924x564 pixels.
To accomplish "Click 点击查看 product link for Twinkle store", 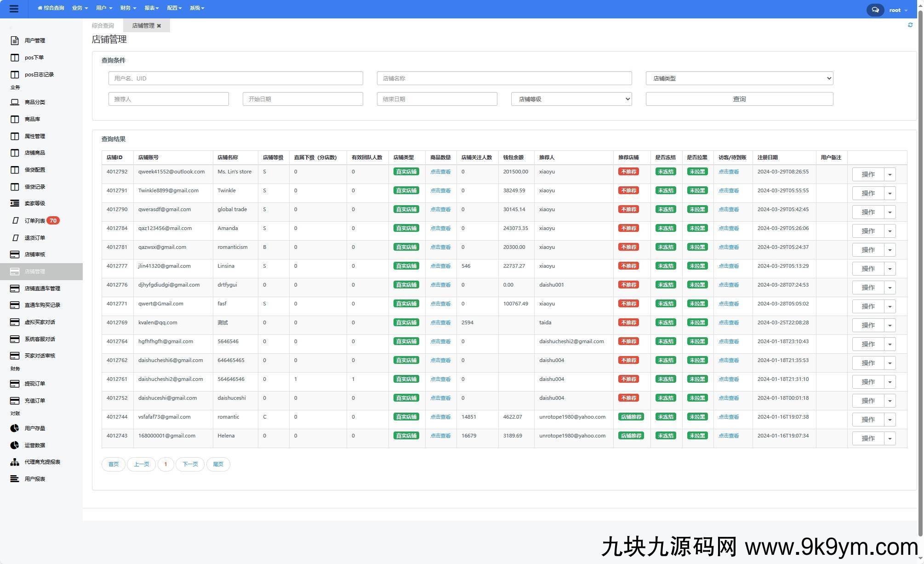I will coord(440,190).
